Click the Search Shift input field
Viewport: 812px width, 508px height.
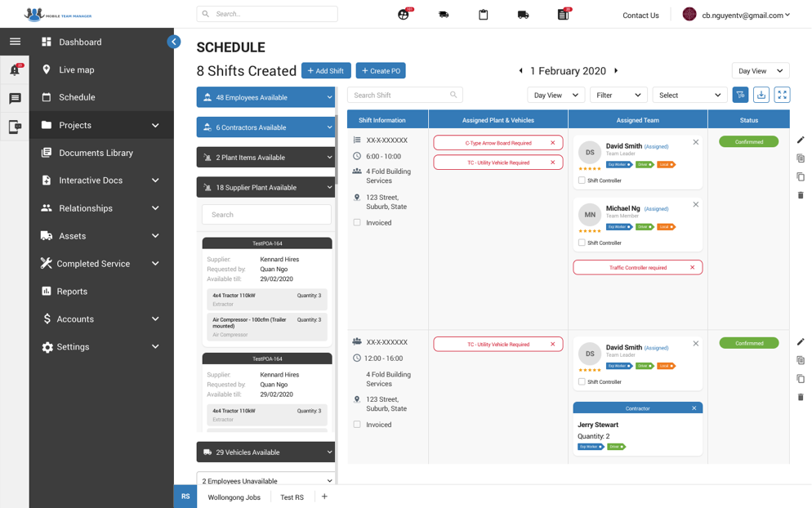coord(400,95)
